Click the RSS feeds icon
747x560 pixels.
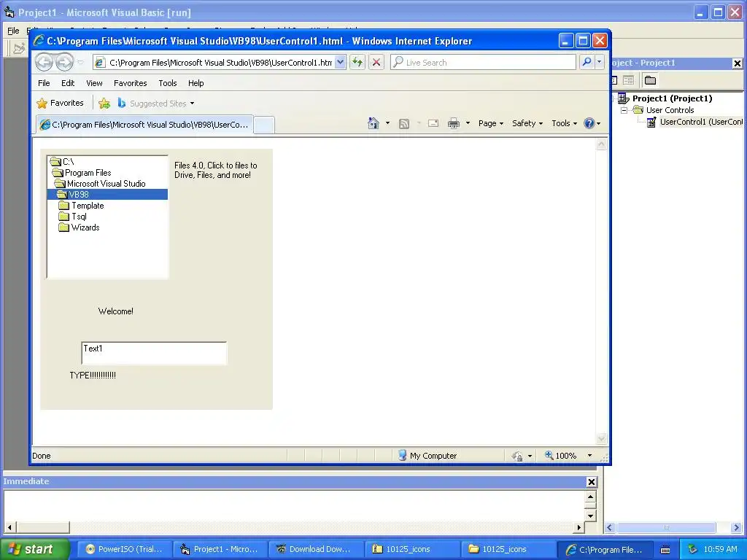coord(404,124)
